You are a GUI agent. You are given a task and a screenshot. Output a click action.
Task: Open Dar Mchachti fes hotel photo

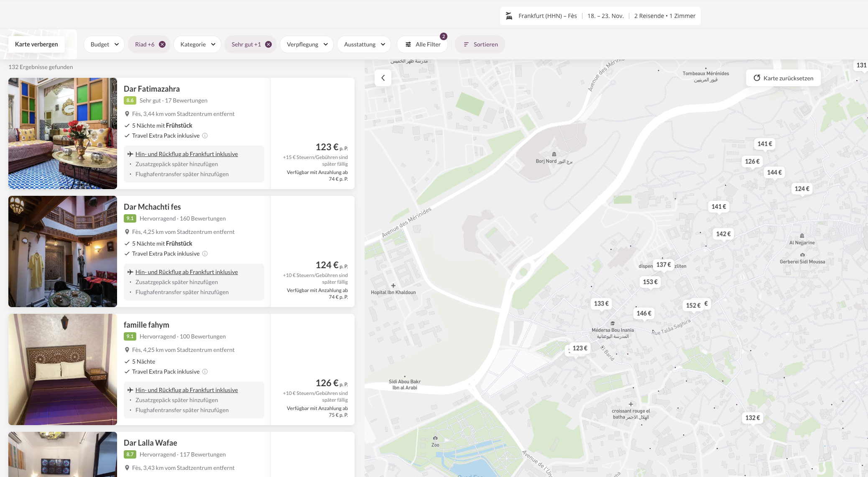click(63, 251)
